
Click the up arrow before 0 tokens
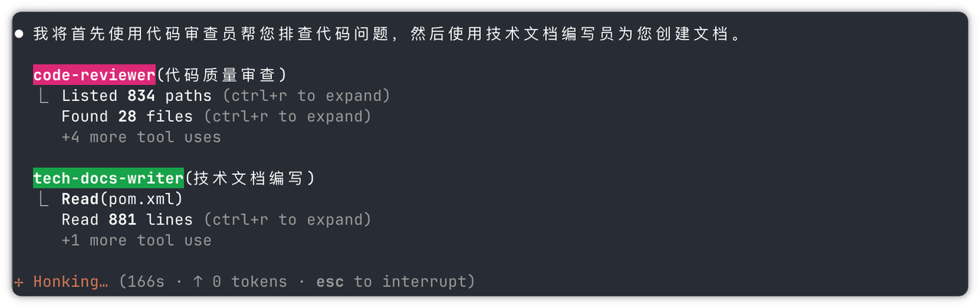tap(198, 282)
